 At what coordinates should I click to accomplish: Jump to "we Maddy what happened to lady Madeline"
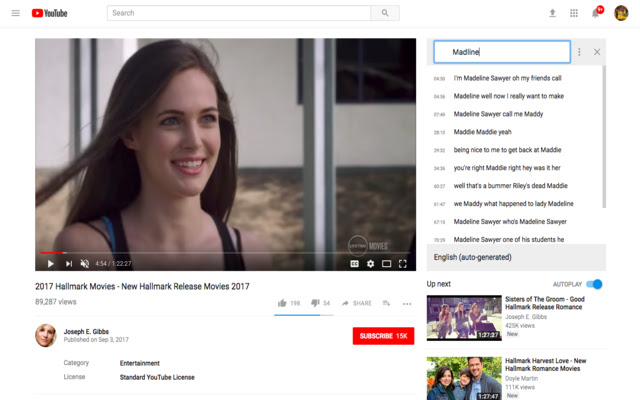click(x=513, y=204)
